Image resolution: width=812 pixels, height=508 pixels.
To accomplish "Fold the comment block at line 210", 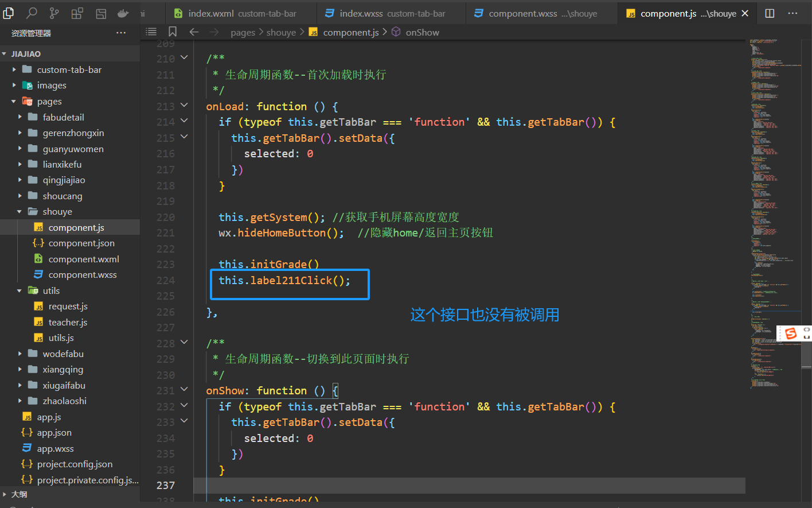I will [184, 57].
